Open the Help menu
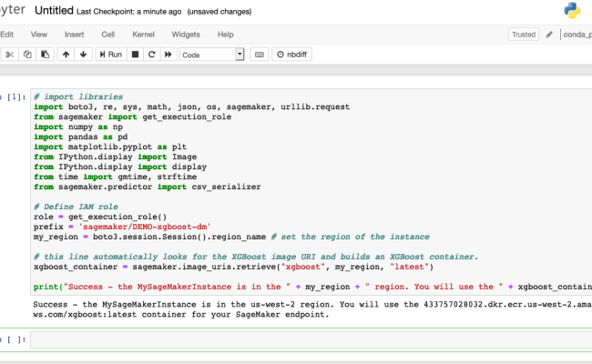Screen dimensions: 592x364 [225, 35]
